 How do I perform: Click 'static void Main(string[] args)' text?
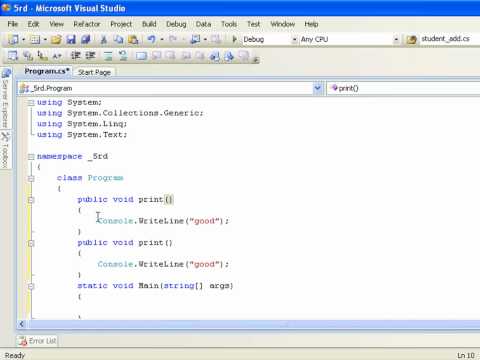click(x=155, y=286)
